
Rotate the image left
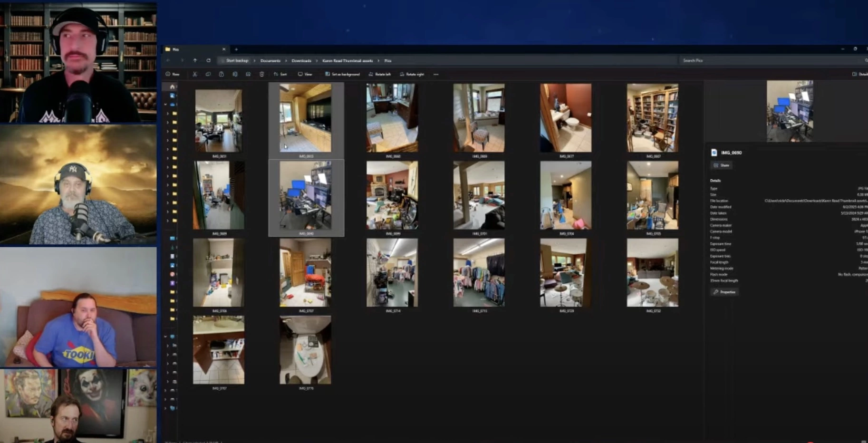(380, 74)
